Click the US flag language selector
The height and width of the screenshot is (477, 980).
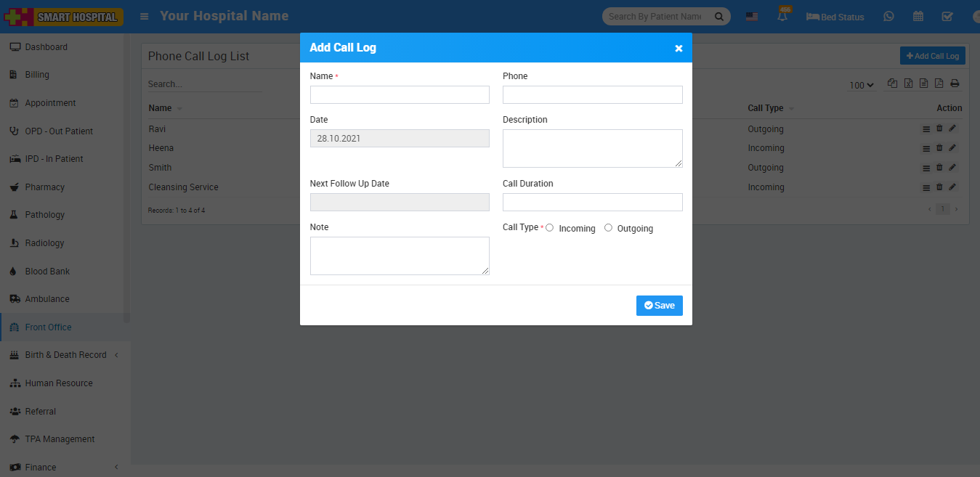point(752,17)
